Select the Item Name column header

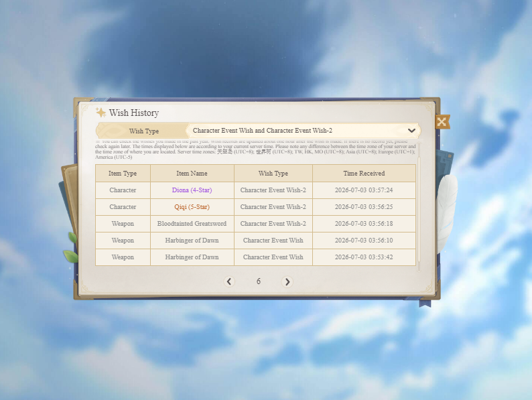click(x=192, y=174)
